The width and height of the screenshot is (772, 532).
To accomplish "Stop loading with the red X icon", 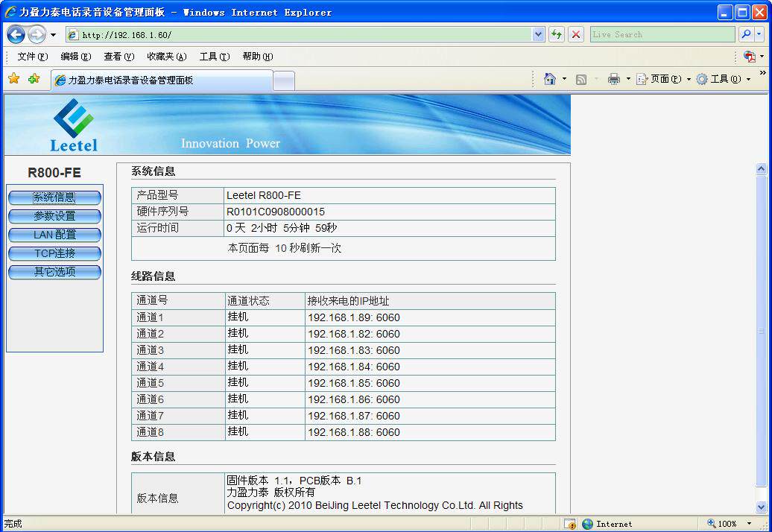I will pyautogui.click(x=575, y=34).
